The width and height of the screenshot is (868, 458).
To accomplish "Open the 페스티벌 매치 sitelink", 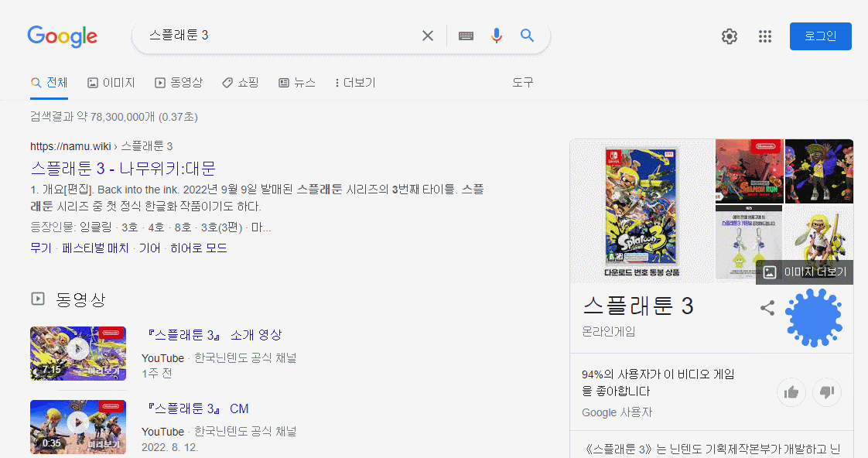I will [95, 248].
